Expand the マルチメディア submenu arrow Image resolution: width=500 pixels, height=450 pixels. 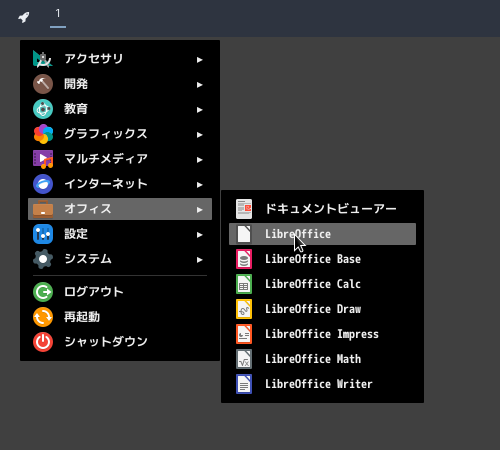pos(199,160)
